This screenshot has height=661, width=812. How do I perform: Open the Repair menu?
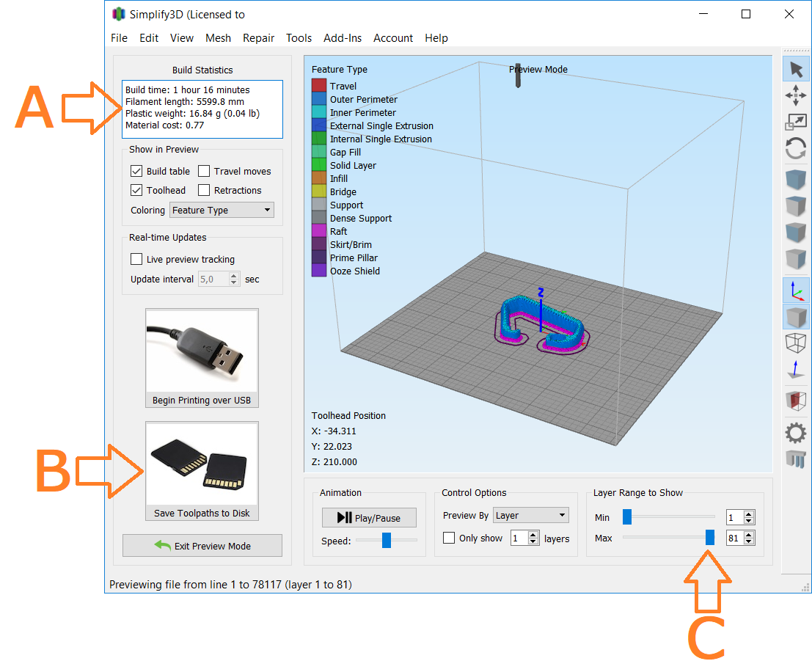[x=259, y=38]
